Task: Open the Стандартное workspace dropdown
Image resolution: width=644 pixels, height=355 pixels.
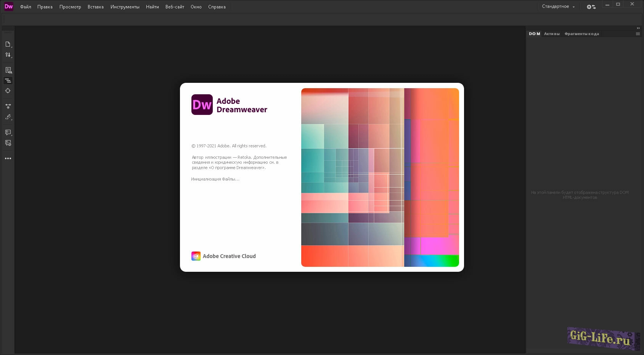Action: [558, 6]
